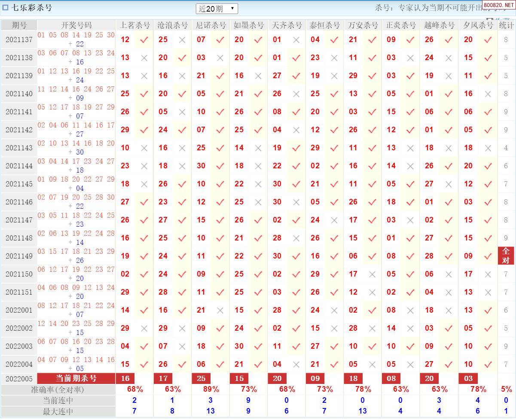Click period number 2021143
The height and width of the screenshot is (420, 516).
click(19, 148)
